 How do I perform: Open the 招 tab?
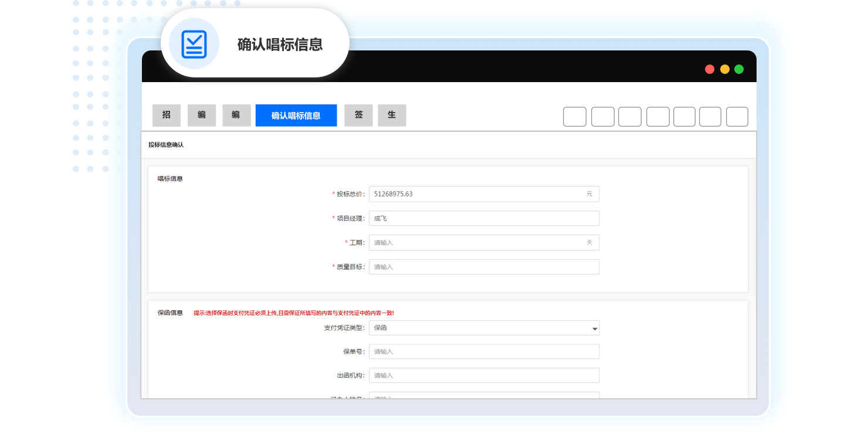167,116
